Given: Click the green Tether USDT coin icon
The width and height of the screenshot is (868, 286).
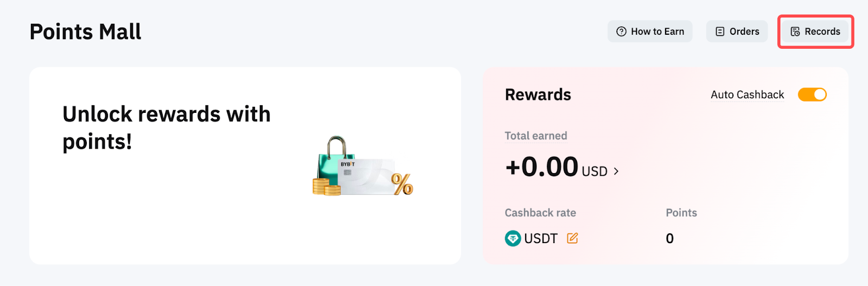Looking at the screenshot, I should tap(513, 238).
